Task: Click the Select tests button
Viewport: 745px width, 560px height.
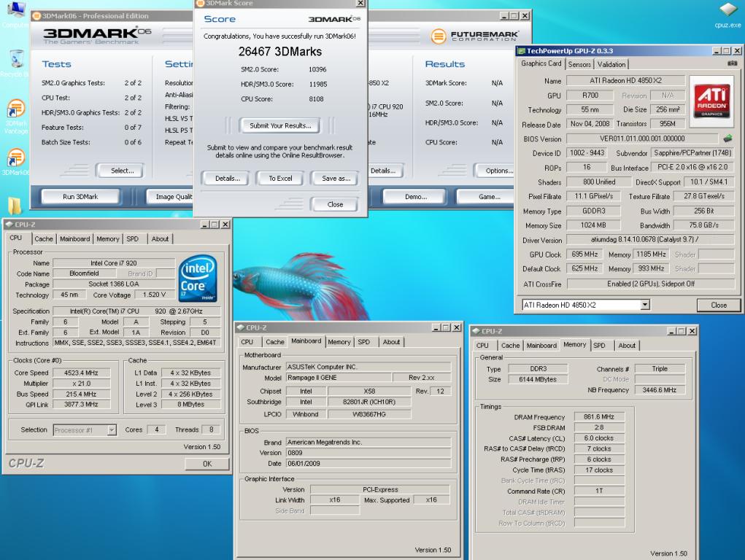Action: click(122, 171)
